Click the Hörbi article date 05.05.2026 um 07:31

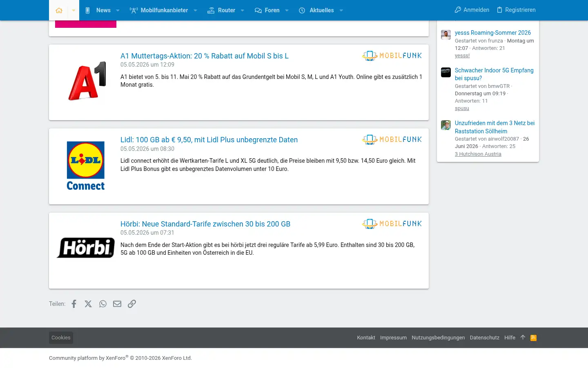click(x=147, y=233)
